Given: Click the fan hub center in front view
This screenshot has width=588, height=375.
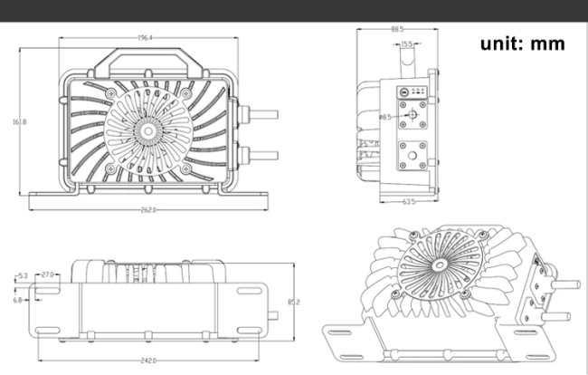Looking at the screenshot, I should pos(148,131).
